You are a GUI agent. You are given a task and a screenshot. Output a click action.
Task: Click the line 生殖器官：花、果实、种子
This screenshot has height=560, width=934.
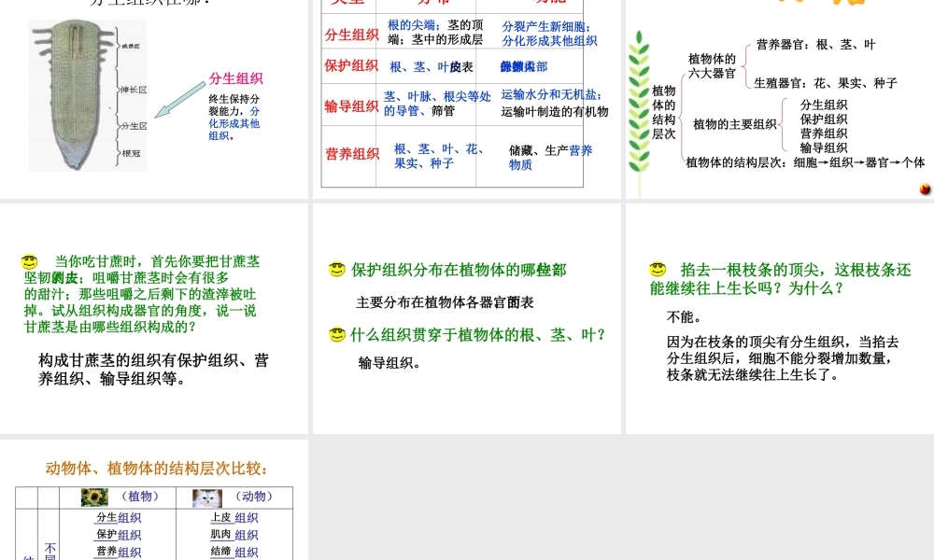click(825, 83)
